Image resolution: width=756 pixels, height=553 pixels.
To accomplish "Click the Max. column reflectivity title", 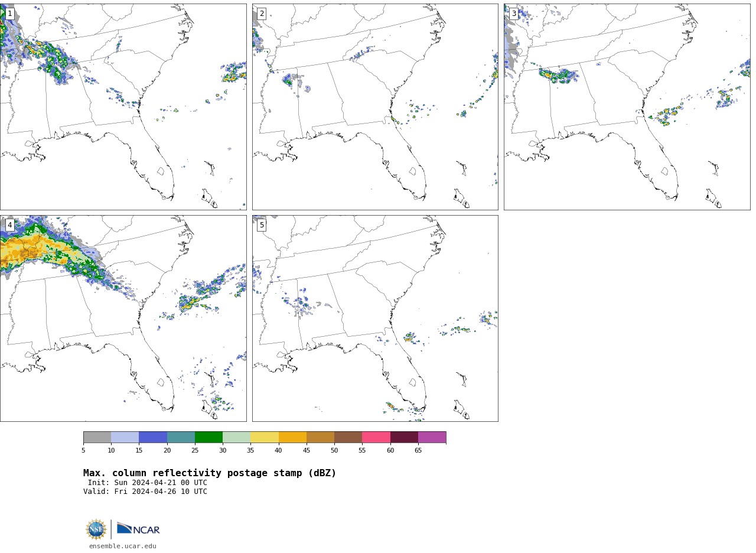I will pyautogui.click(x=210, y=473).
